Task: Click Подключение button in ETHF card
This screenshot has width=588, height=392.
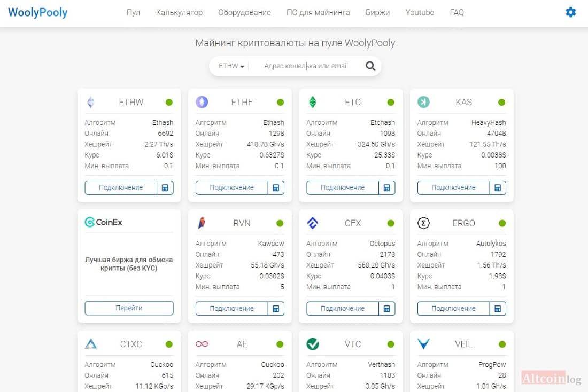Action: (x=232, y=188)
